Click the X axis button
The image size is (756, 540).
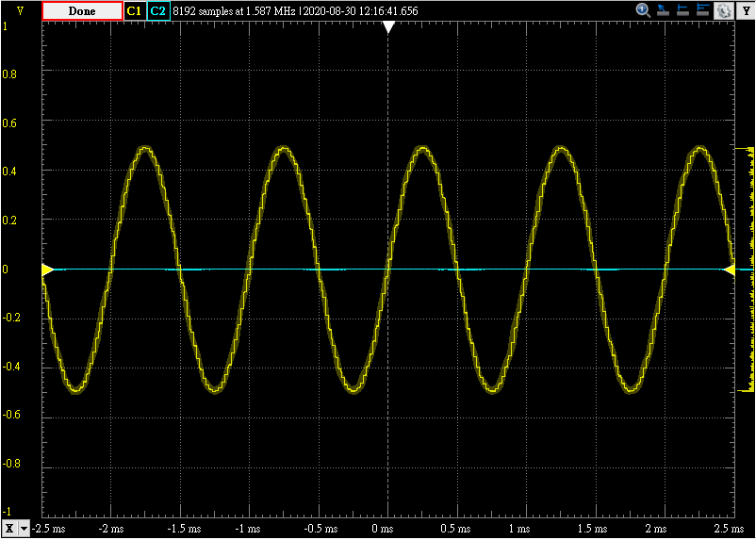[x=10, y=529]
